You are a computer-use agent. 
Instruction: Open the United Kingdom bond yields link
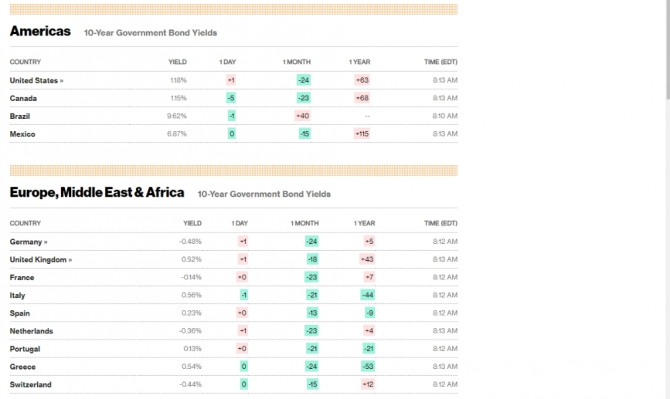coord(41,260)
